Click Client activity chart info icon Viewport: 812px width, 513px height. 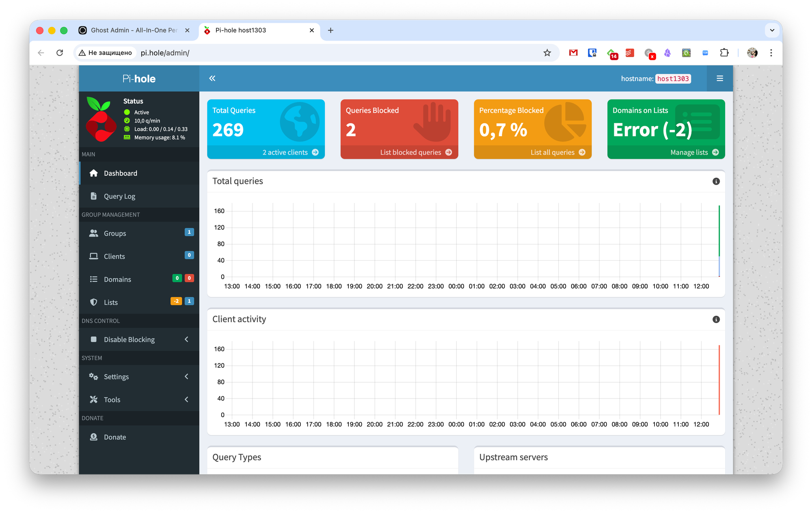point(716,319)
